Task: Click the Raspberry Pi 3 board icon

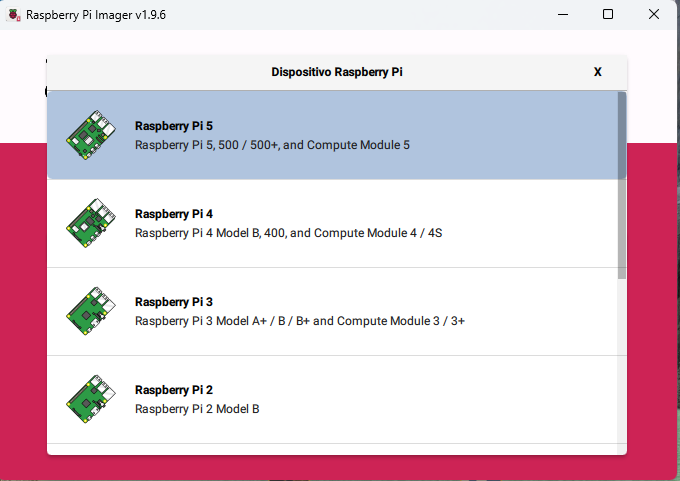Action: pos(91,311)
